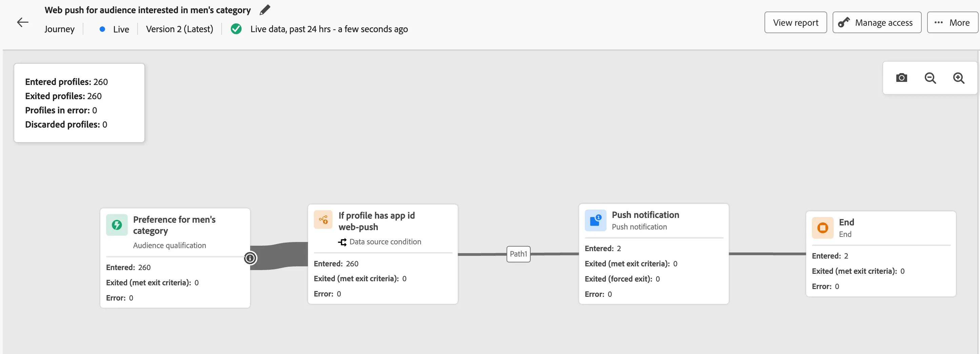Screen dimensions: 980x354
Task: Click 'Entered profiles: 260' summary line
Action: (66, 82)
